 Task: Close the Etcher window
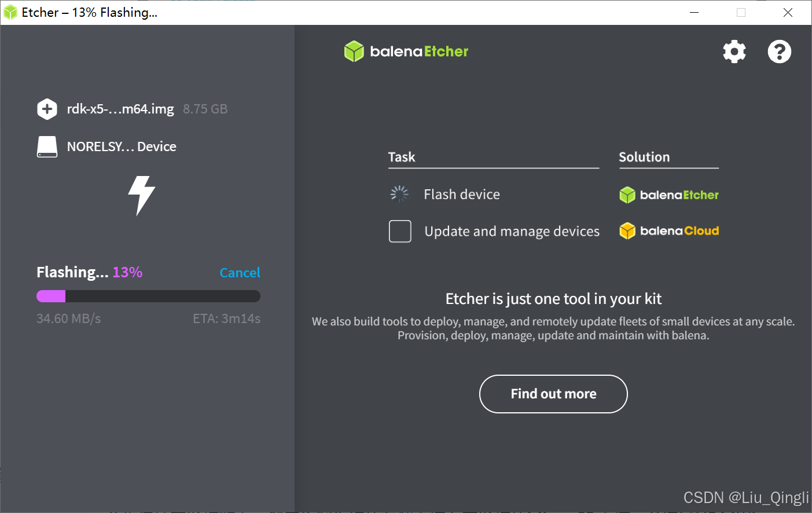[788, 12]
